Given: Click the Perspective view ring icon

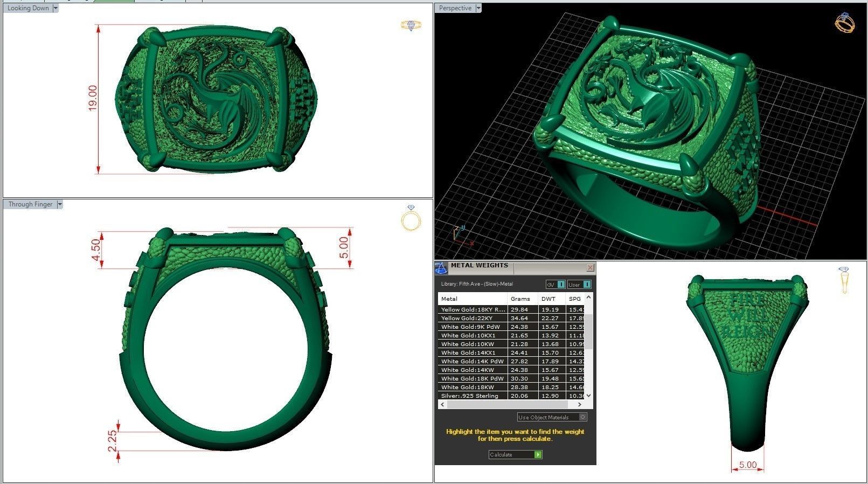Looking at the screenshot, I should point(844,23).
